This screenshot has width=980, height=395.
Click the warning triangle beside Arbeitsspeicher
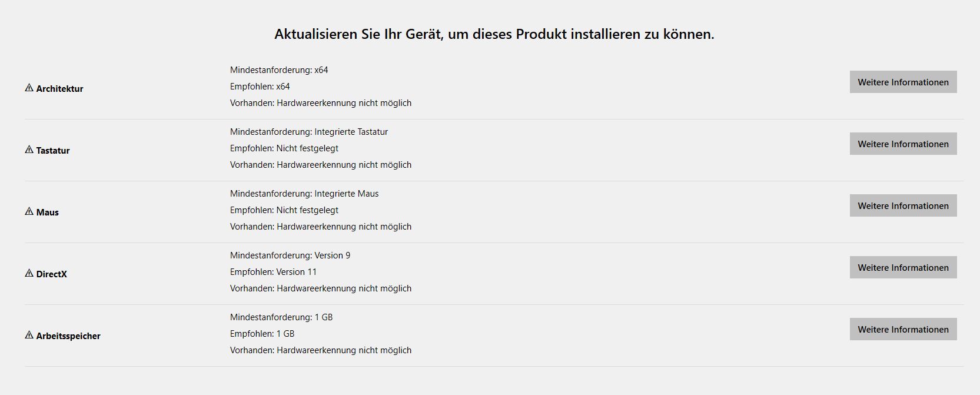click(29, 335)
